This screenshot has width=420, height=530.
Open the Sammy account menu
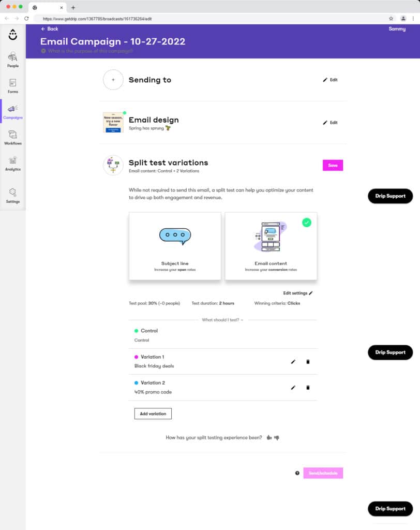tap(397, 29)
